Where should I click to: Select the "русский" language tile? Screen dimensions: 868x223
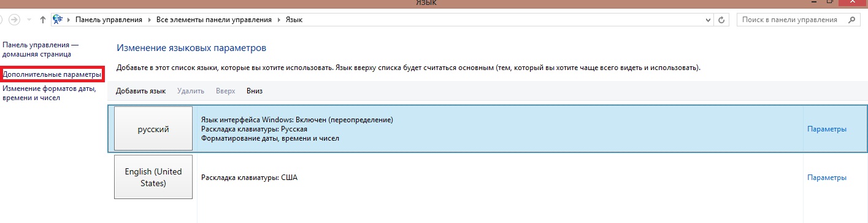click(x=153, y=129)
